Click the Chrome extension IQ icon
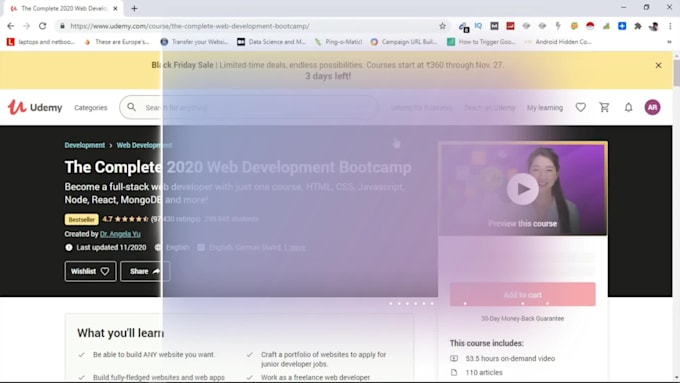The image size is (680, 383). pyautogui.click(x=478, y=26)
